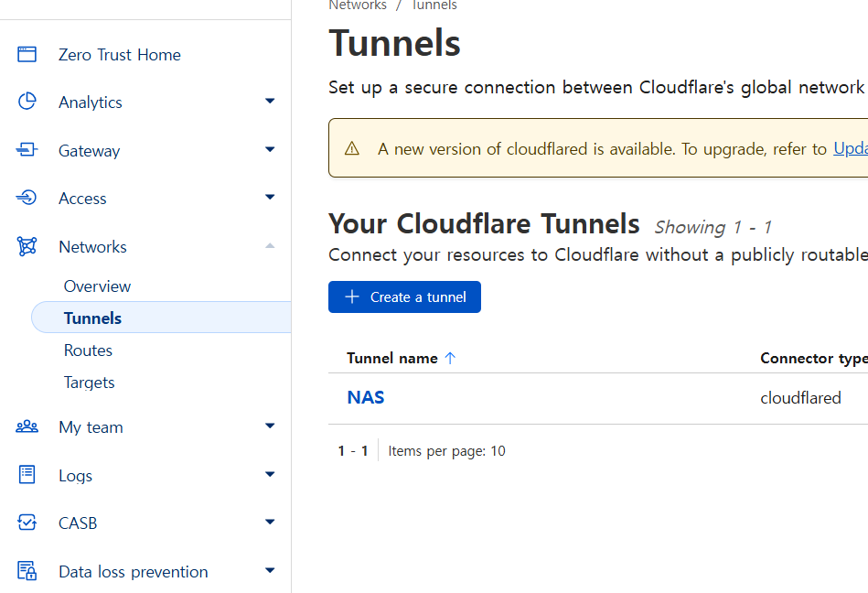Click the cloudflared connector type cell

tap(800, 398)
